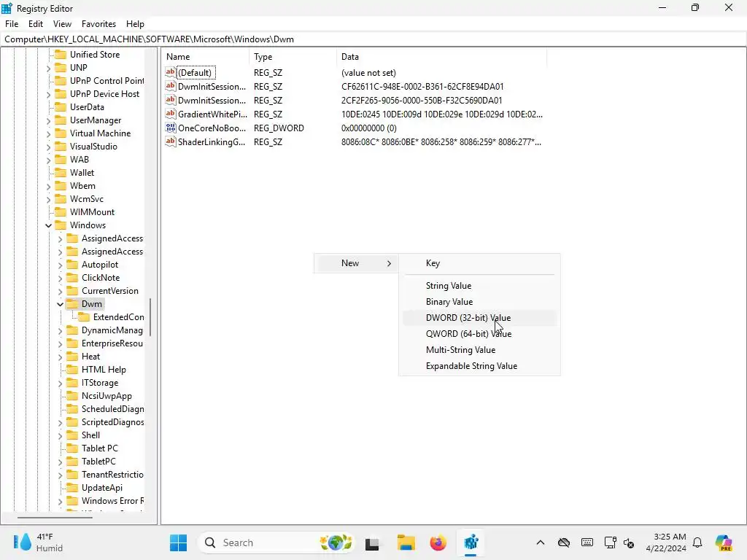Open the Copilot preview icon
This screenshot has height=560, width=747.
(724, 542)
